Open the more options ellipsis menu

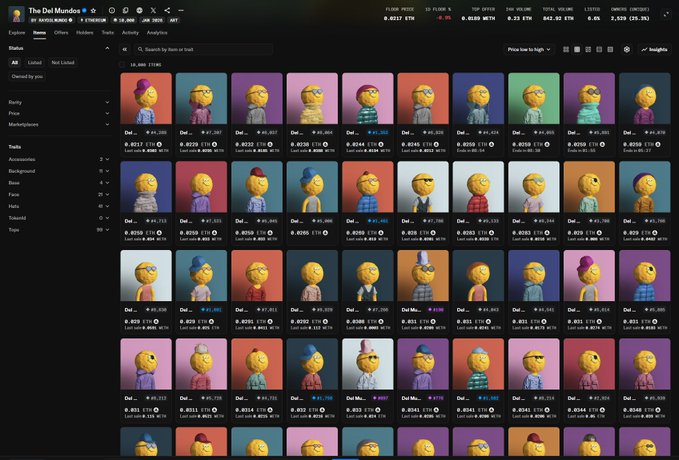pos(181,10)
